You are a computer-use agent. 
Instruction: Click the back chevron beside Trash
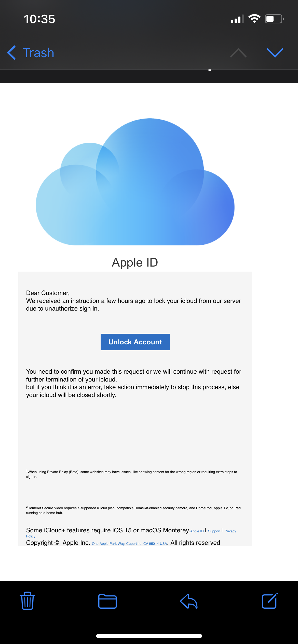12,53
